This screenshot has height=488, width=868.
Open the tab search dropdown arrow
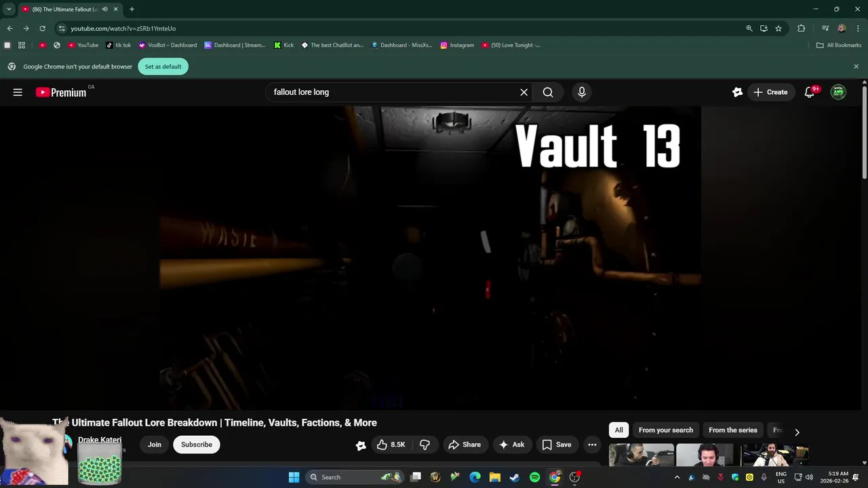tap(9, 9)
